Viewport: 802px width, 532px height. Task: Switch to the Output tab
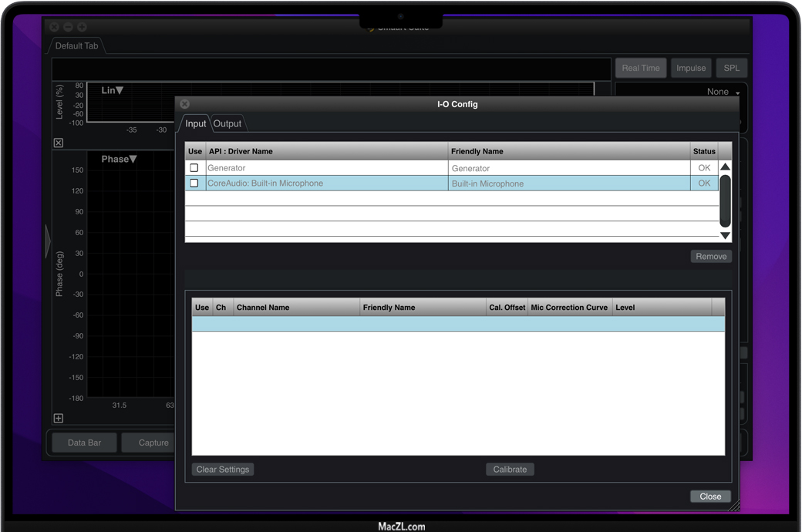point(227,123)
